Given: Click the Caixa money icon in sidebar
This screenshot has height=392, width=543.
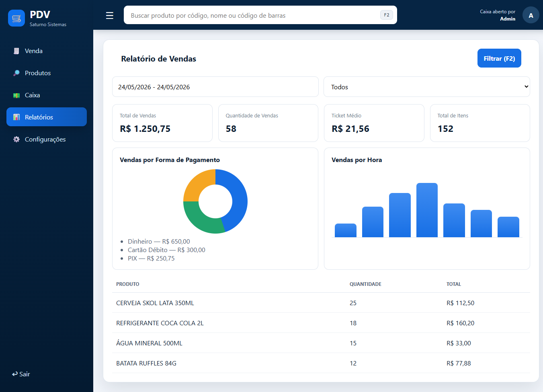Looking at the screenshot, I should (x=16, y=95).
